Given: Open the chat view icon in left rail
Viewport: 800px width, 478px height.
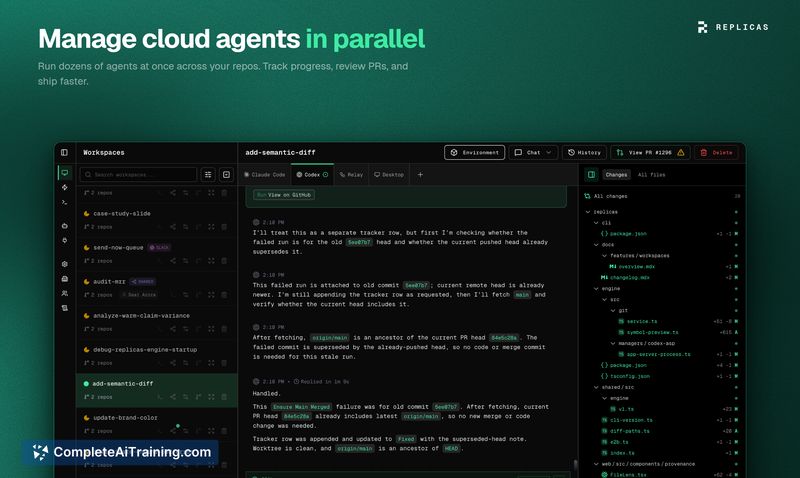Looking at the screenshot, I should [65, 173].
